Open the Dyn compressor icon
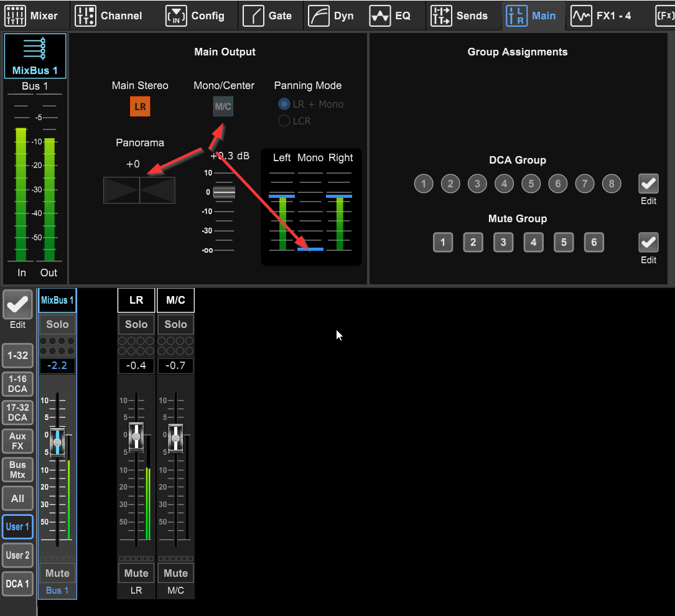Viewport: 675px width, 616px height. coord(319,16)
